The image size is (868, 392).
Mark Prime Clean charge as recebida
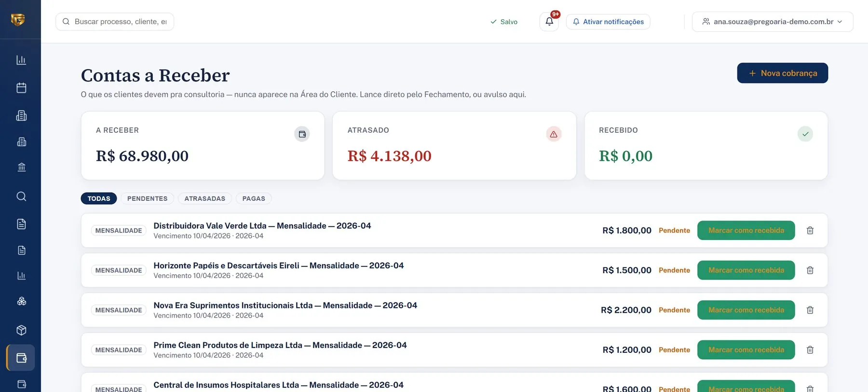point(746,350)
